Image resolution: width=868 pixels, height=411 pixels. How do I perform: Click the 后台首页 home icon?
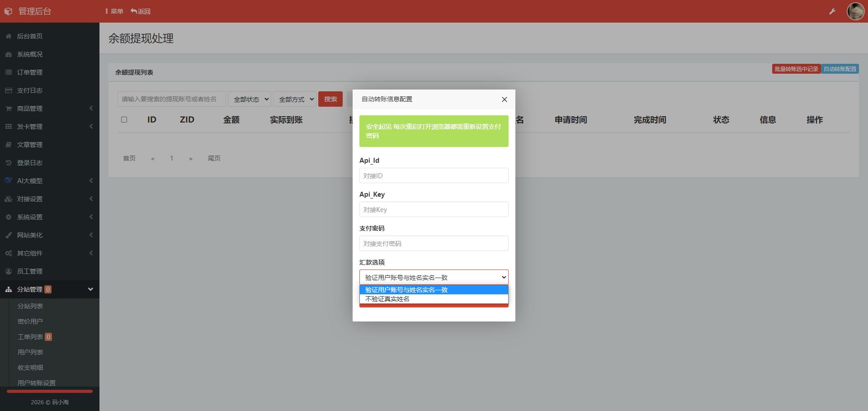pyautogui.click(x=9, y=36)
